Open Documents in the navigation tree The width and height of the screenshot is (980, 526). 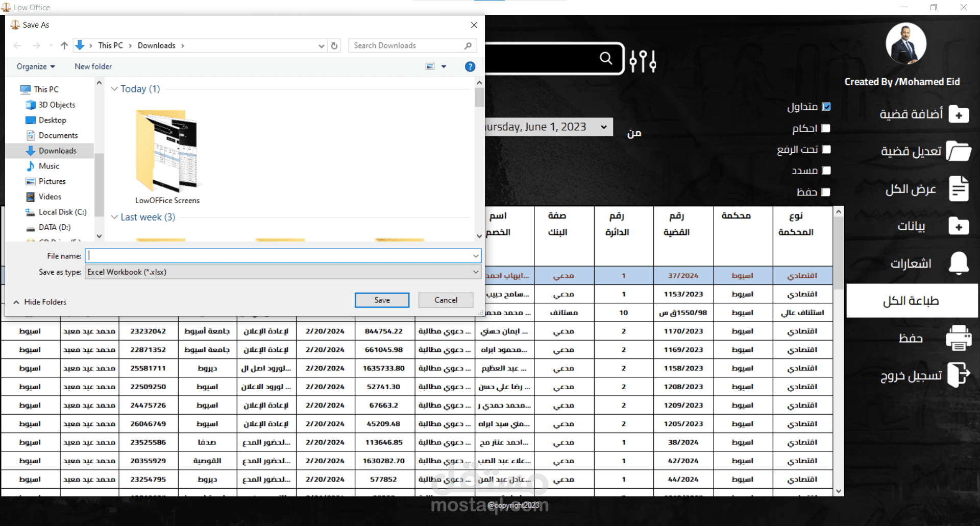pos(58,135)
